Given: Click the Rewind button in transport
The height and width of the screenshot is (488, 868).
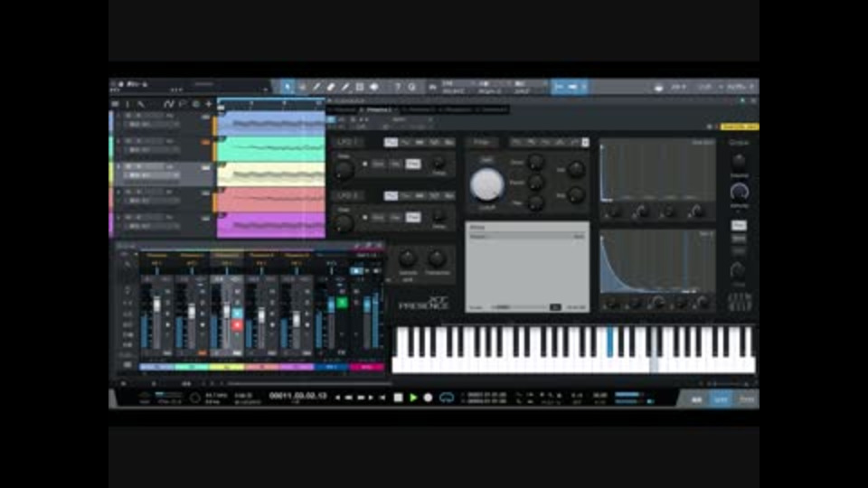Looking at the screenshot, I should pos(349,398).
